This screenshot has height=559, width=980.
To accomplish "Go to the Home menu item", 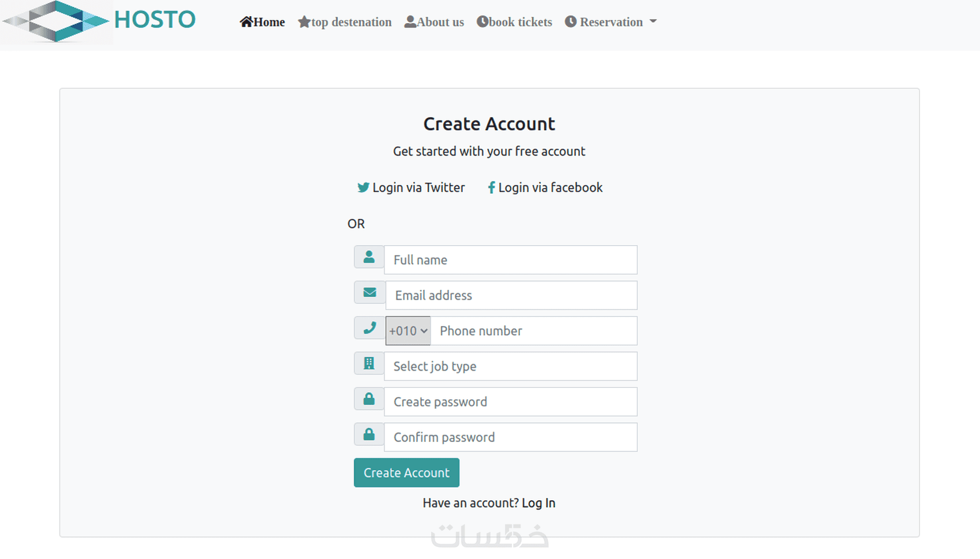I will point(263,22).
